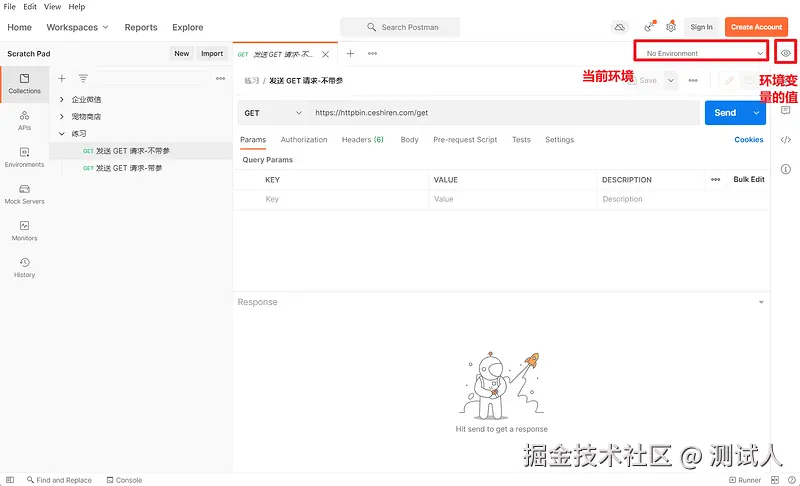Click the help icon in status bar
This screenshot has height=486, width=800.
tap(792, 480)
